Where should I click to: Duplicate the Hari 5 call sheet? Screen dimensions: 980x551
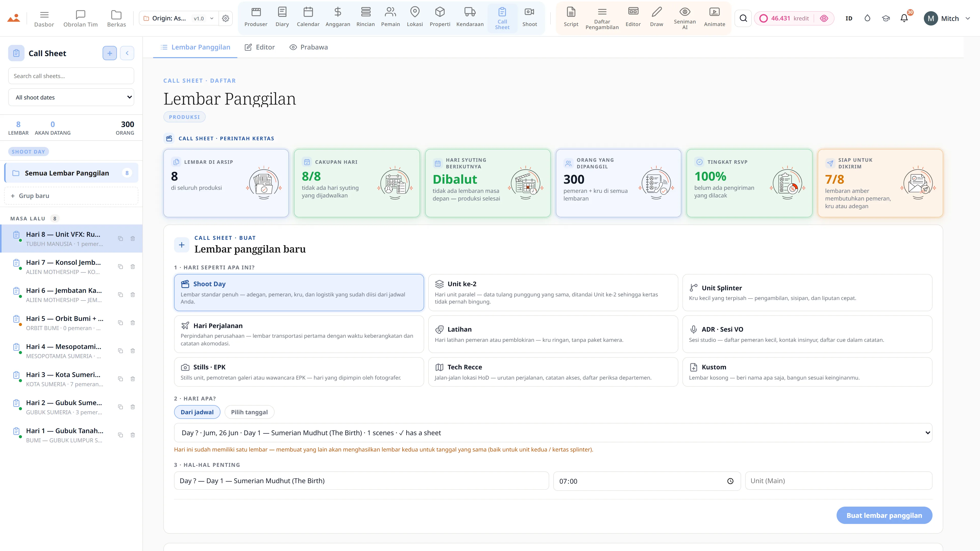[120, 323]
